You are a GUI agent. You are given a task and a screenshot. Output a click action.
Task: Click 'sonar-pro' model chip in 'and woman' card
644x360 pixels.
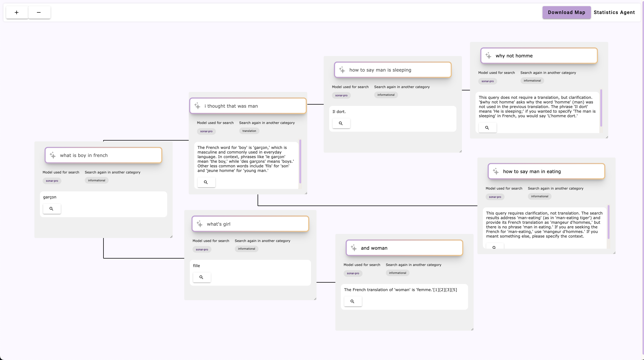pos(353,273)
